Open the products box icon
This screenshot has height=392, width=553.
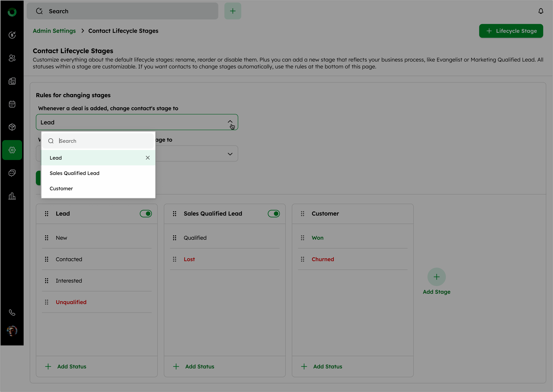pos(12,127)
